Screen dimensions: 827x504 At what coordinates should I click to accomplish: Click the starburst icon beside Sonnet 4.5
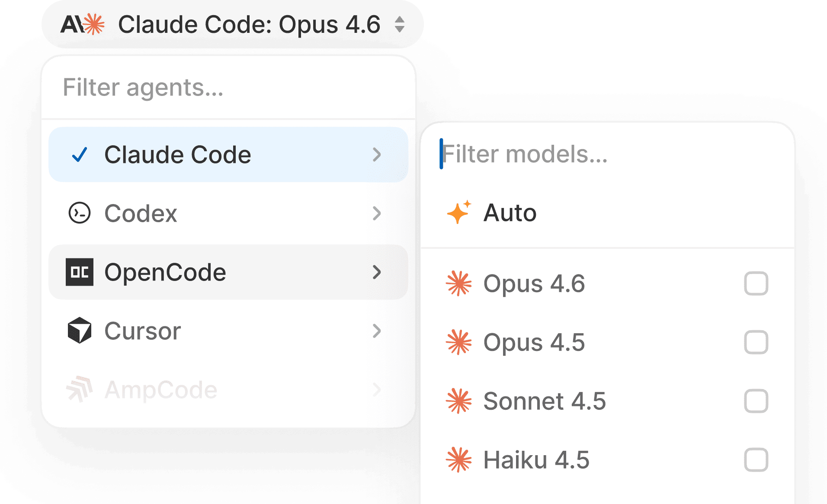pos(458,401)
